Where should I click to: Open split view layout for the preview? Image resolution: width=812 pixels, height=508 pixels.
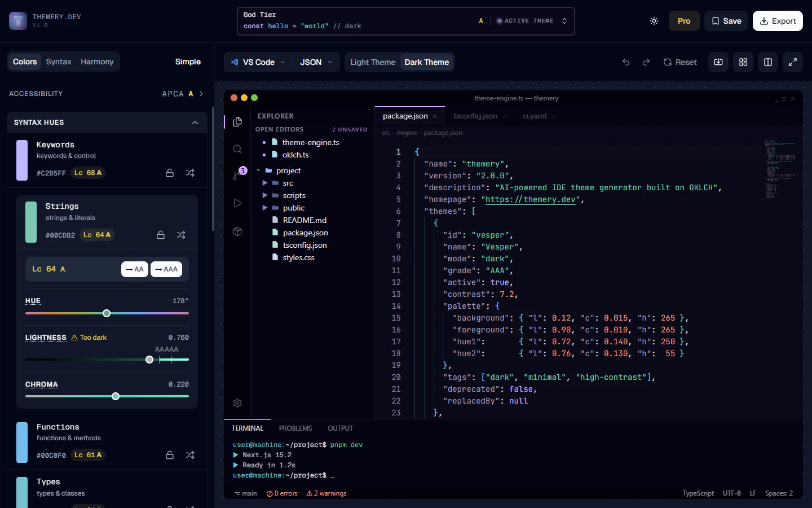point(767,62)
